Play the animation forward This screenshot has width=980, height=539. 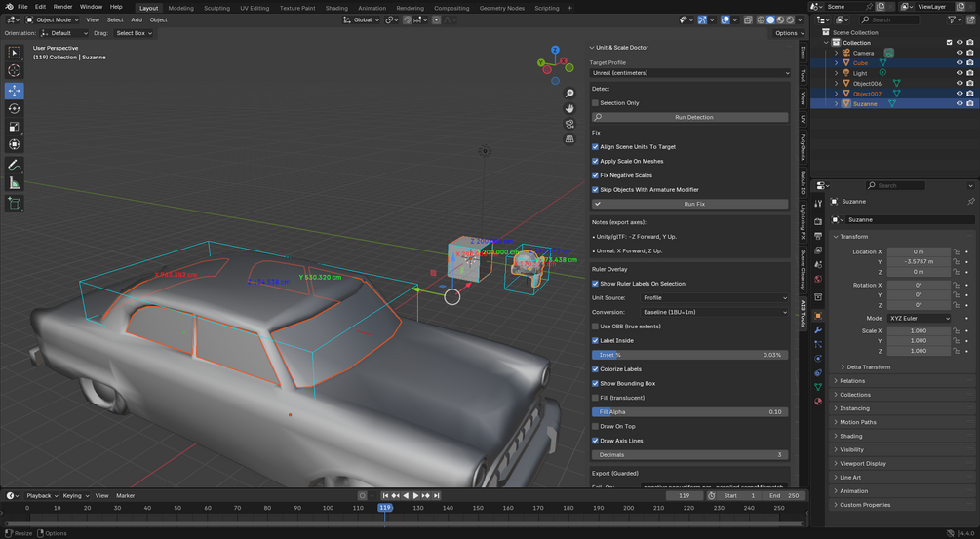(x=415, y=495)
